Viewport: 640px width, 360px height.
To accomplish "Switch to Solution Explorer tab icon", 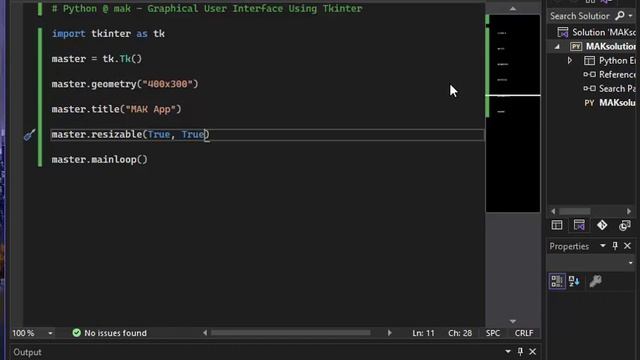I will pos(579,225).
